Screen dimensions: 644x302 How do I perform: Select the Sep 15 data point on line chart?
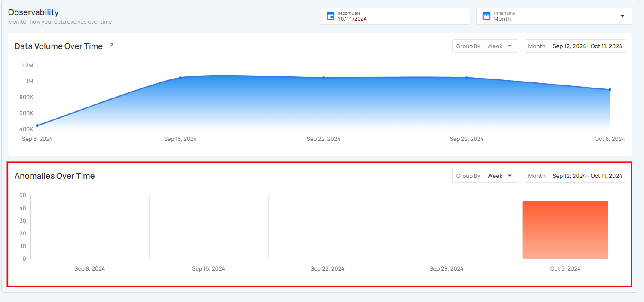(180, 78)
